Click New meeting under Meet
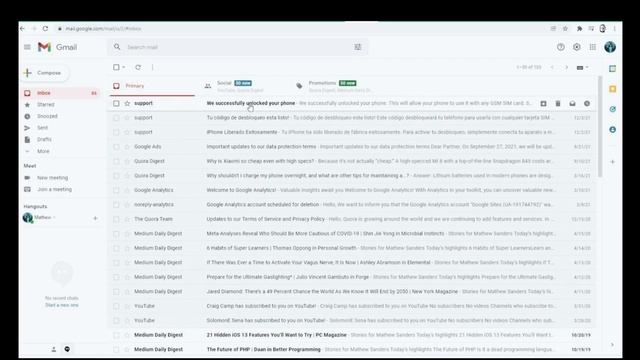The width and height of the screenshot is (640, 360). pos(52,178)
